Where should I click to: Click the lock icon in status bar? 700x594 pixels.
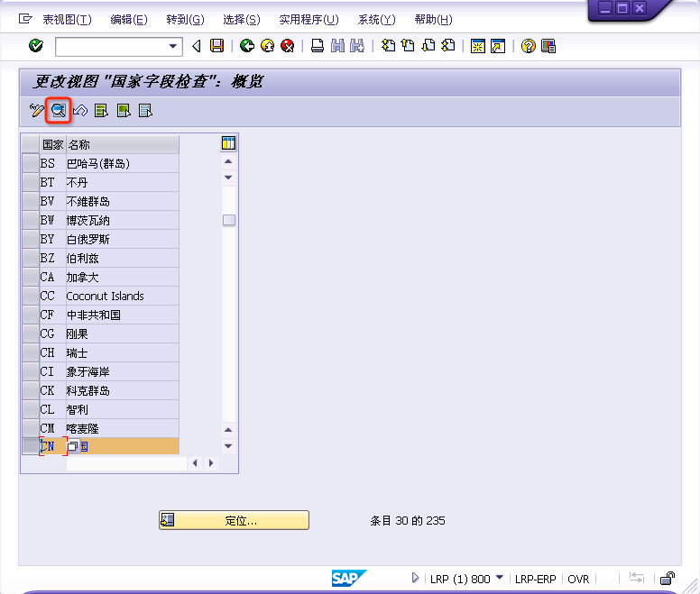tap(668, 579)
